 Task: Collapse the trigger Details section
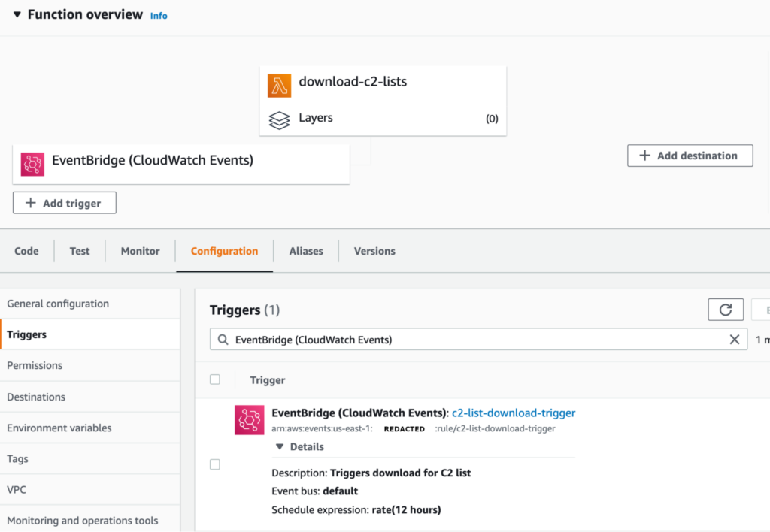coord(280,446)
